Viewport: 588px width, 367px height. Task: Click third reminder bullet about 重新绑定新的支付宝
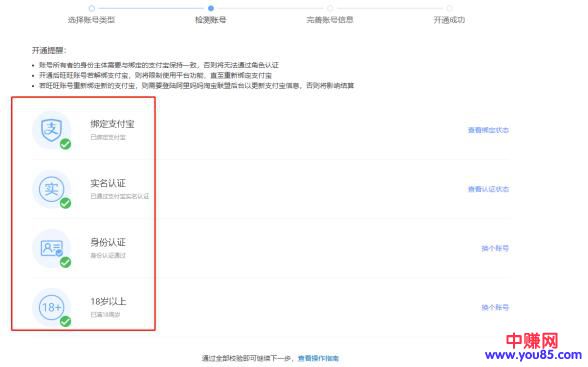coord(196,85)
